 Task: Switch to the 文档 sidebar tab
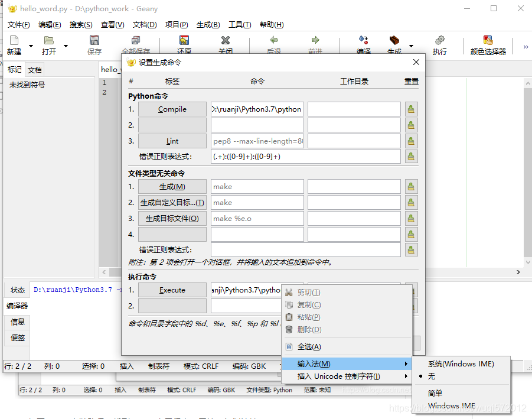pos(35,70)
